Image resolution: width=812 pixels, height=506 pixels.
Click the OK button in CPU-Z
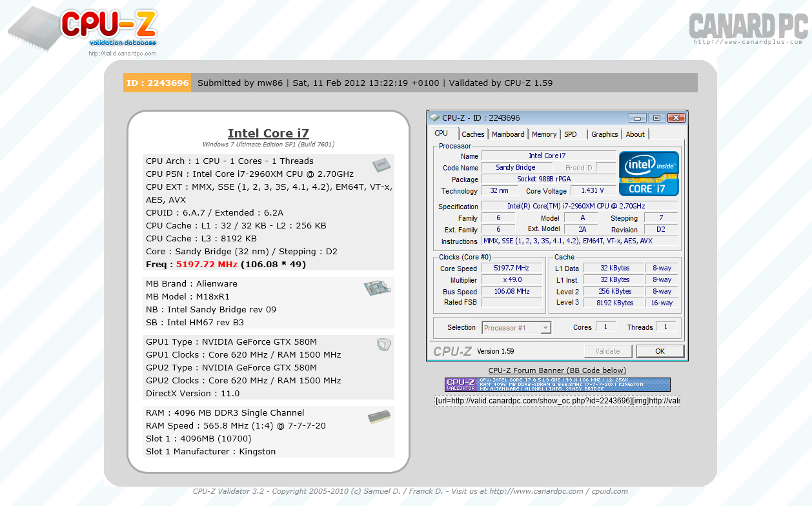(x=660, y=351)
